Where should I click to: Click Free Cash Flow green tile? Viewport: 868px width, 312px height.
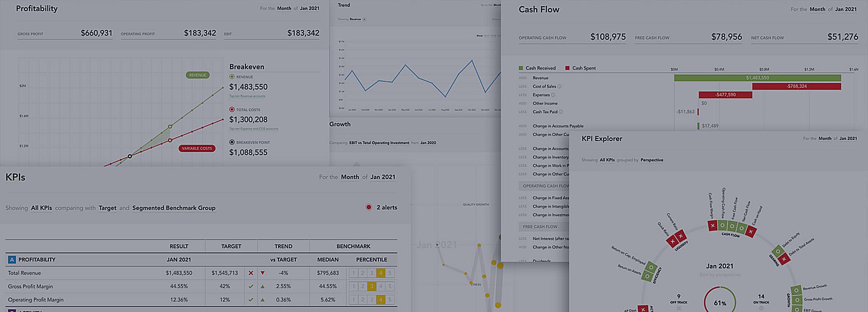[732, 225]
